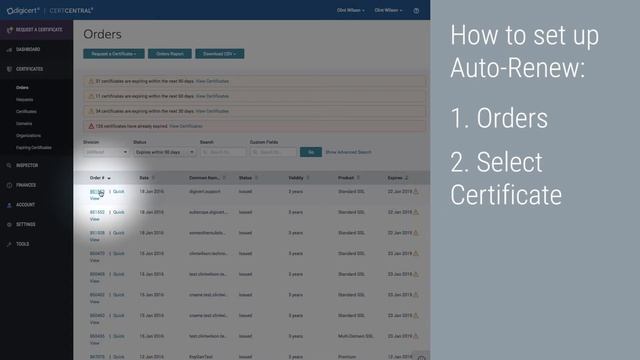
Task: Click magnifier icon in the Search field
Action: point(205,152)
